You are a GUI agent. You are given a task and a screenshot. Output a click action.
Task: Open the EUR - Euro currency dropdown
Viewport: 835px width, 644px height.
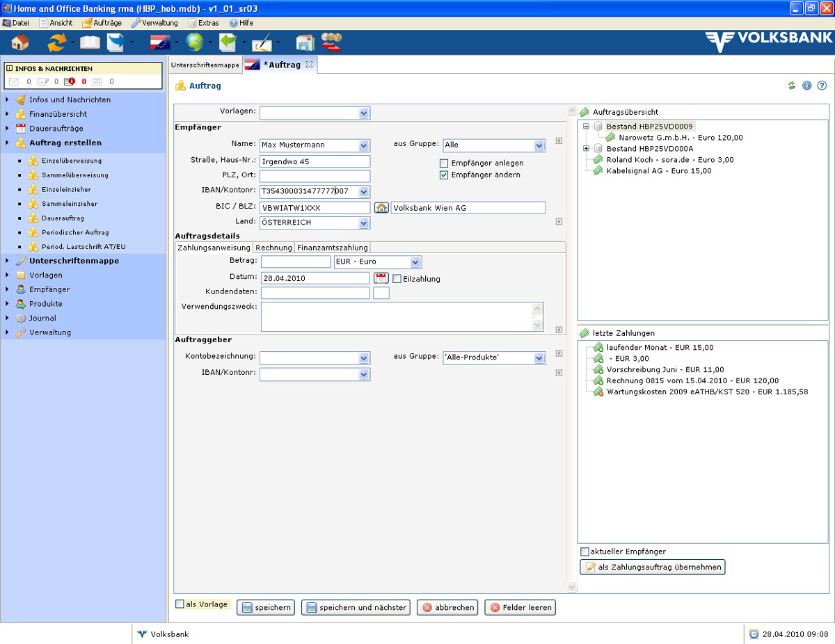[x=415, y=262]
